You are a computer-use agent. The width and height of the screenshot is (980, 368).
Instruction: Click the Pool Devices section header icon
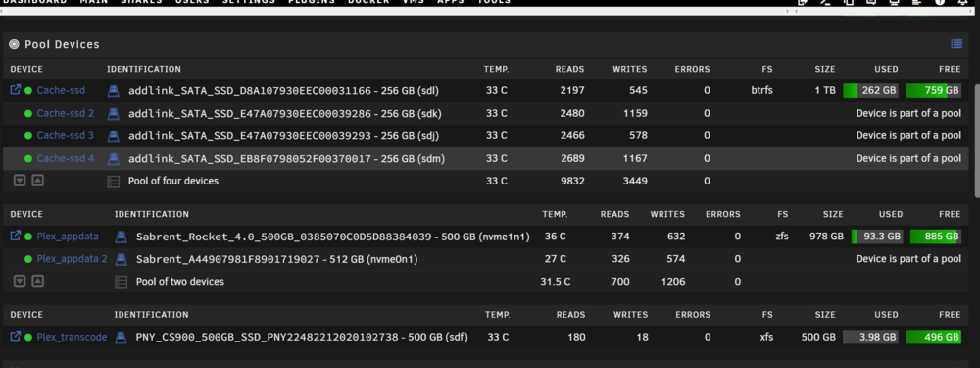(14, 44)
